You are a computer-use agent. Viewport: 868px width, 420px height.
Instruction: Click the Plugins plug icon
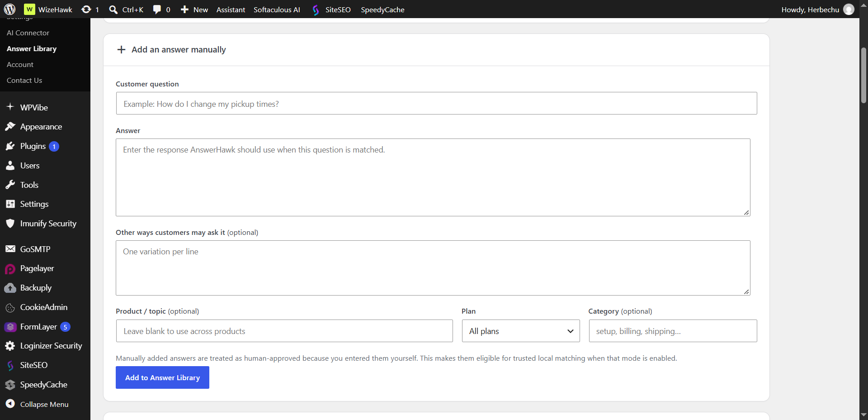pyautogui.click(x=10, y=146)
